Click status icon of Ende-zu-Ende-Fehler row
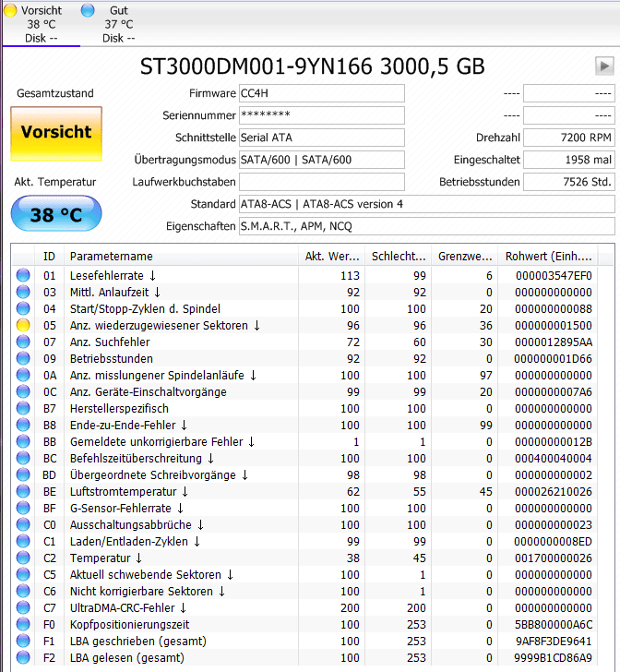The width and height of the screenshot is (620, 672). (x=23, y=425)
